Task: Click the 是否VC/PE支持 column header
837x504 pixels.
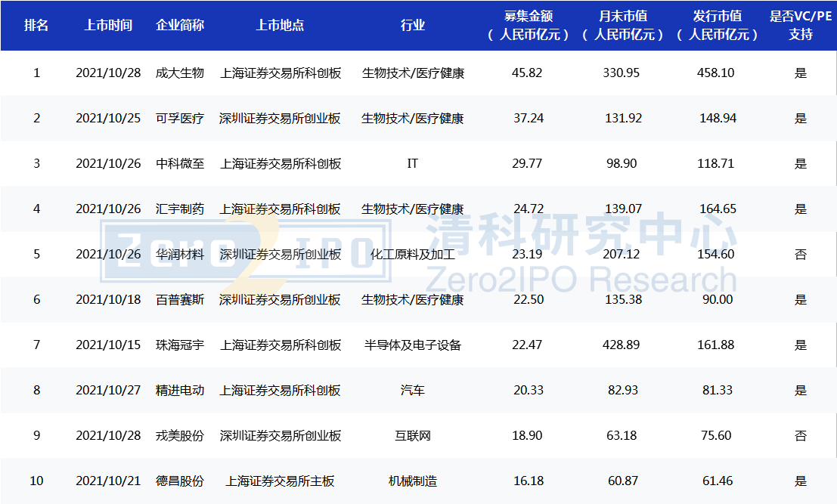Action: pyautogui.click(x=801, y=25)
